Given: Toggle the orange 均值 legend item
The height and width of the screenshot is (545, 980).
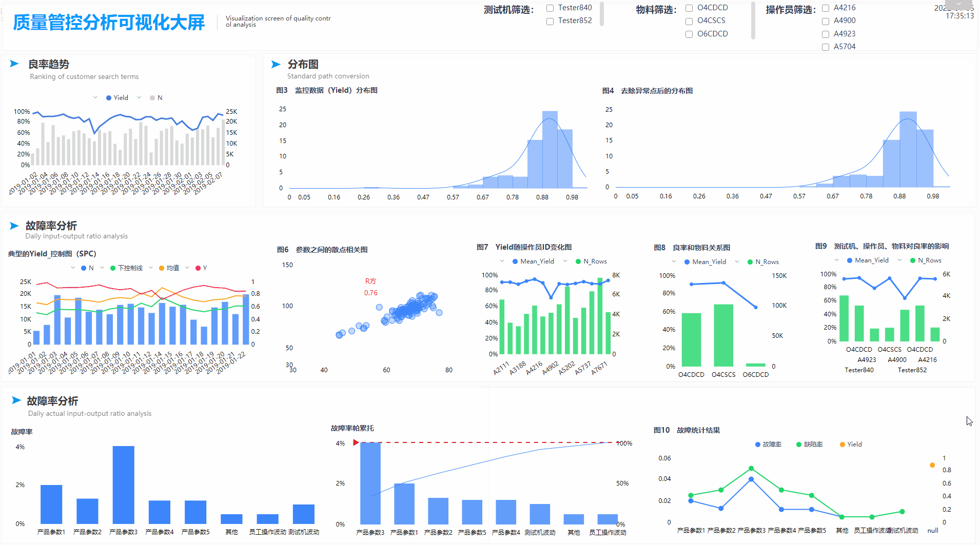Looking at the screenshot, I should (169, 268).
